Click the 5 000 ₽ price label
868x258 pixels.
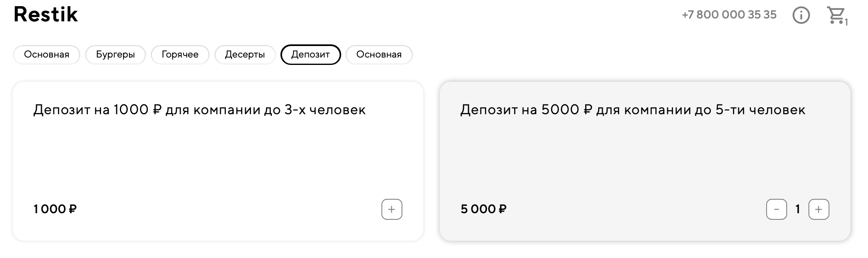click(483, 209)
